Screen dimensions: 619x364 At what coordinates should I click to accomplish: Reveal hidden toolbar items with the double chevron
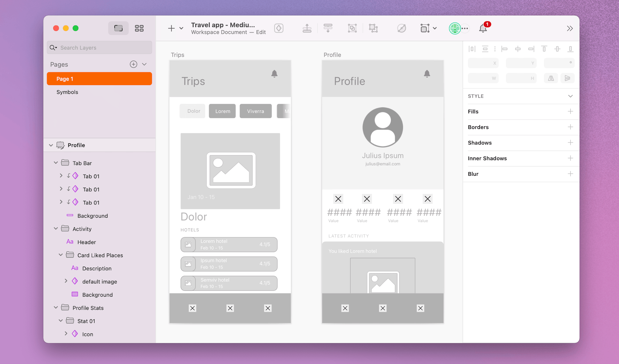(570, 28)
